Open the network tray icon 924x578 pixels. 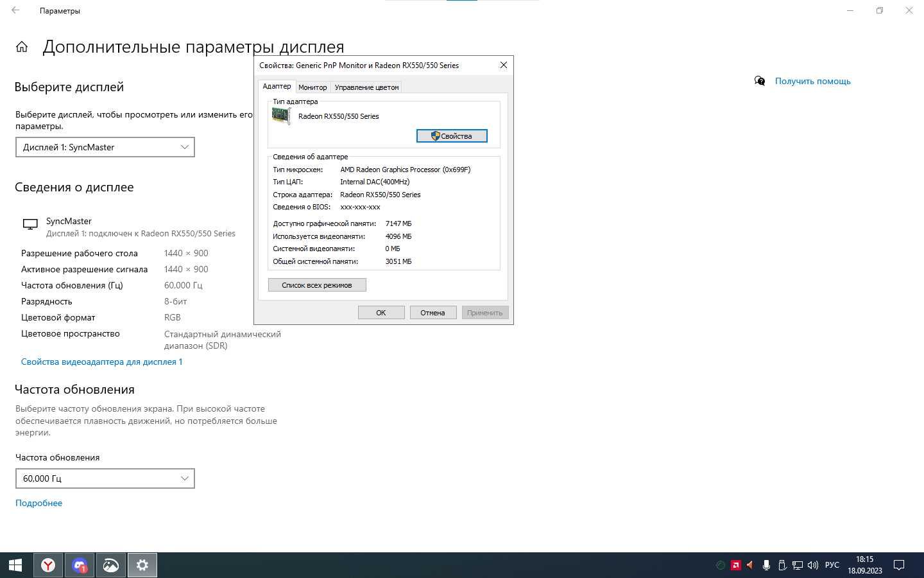point(798,565)
